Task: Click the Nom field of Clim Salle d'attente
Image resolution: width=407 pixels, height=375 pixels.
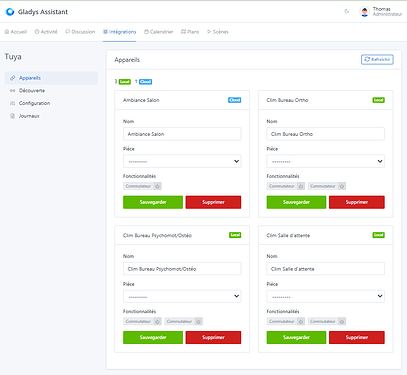Action: (326, 269)
